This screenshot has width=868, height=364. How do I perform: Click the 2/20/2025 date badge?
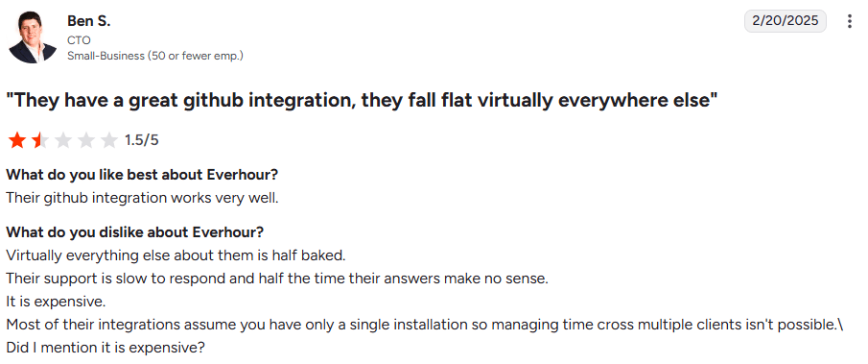point(785,21)
